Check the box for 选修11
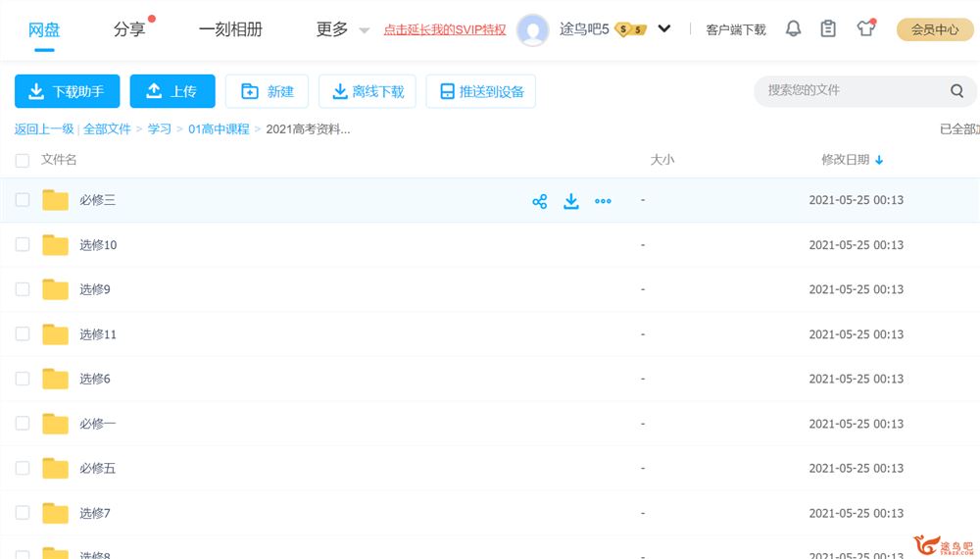Screen dimensions: 980x559 coord(23,333)
